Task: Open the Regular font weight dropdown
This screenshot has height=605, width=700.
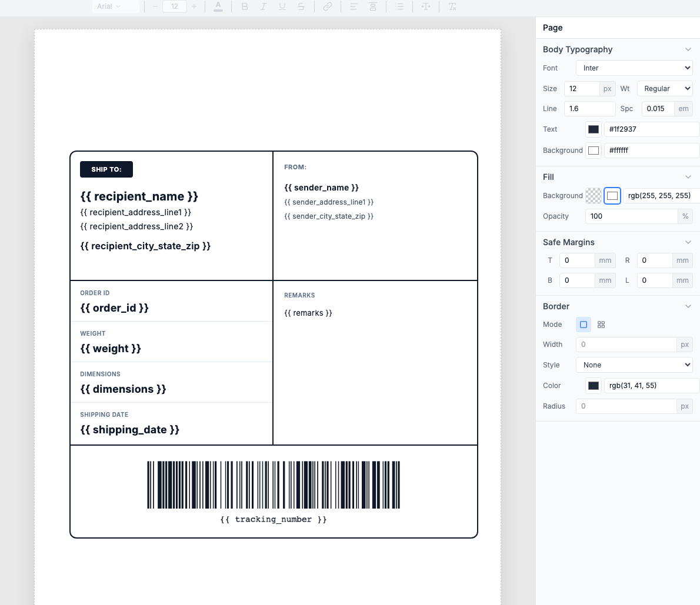Action: pyautogui.click(x=665, y=88)
